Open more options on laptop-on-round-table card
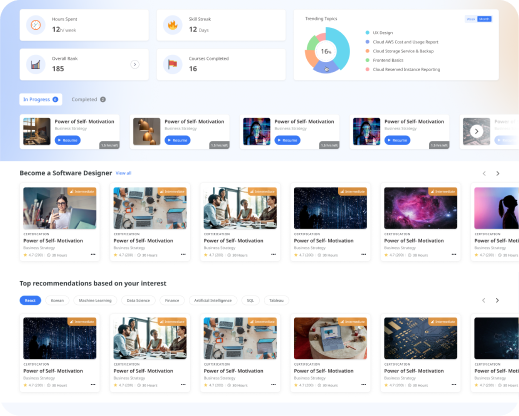Image resolution: width=519 pixels, height=416 pixels. tap(364, 384)
